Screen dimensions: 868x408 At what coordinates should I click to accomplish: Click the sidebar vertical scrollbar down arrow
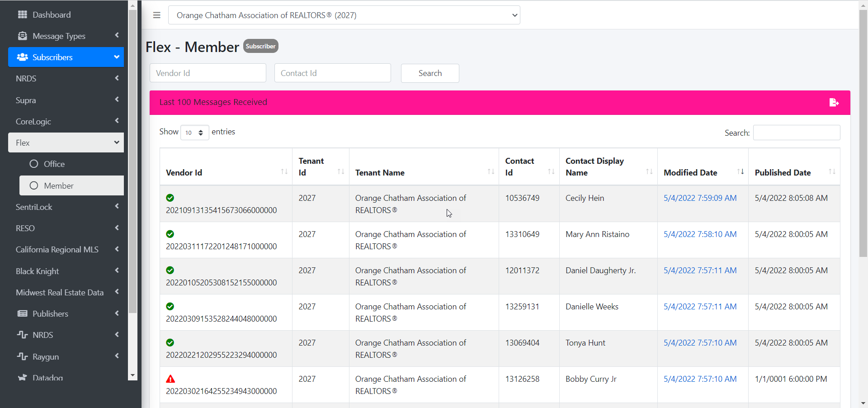click(x=132, y=375)
